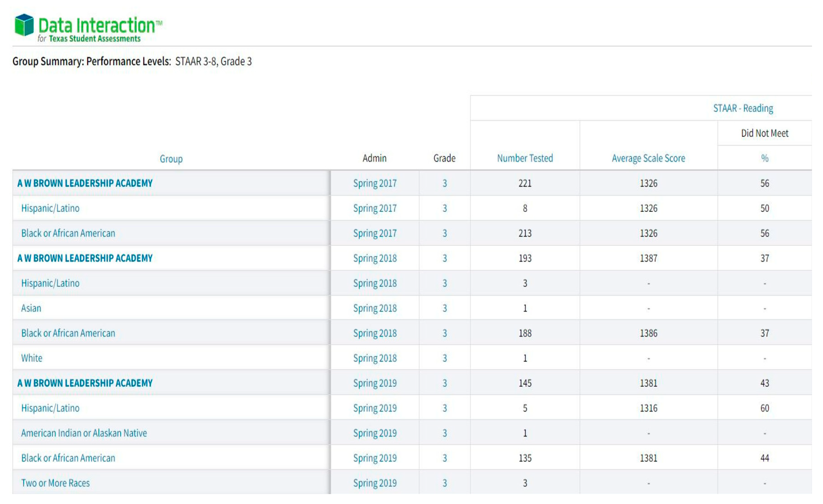Viewport: 823px width, 504px height.
Task: Select Spring 2017 admin for Black or African American
Action: tap(374, 233)
